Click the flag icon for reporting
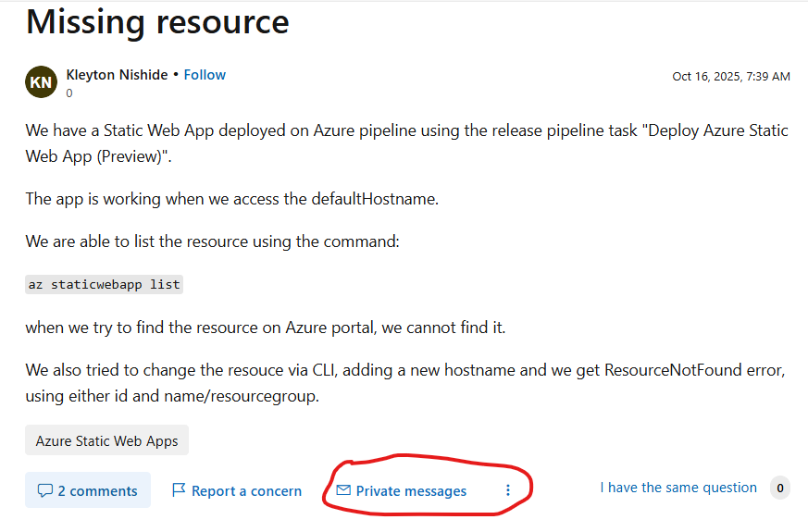The height and width of the screenshot is (532, 808). 179,491
